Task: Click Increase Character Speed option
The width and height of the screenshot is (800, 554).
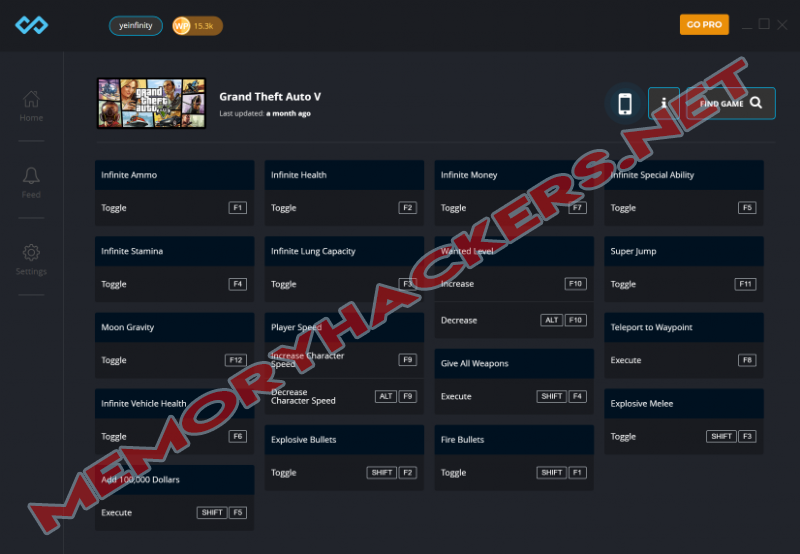Action: [x=344, y=360]
